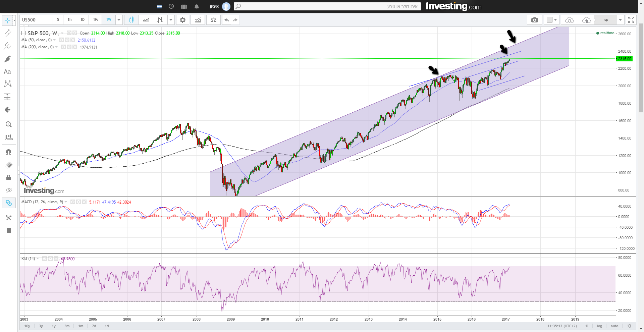Toggle lock all drawing tools
This screenshot has width=644, height=332.
click(9, 177)
